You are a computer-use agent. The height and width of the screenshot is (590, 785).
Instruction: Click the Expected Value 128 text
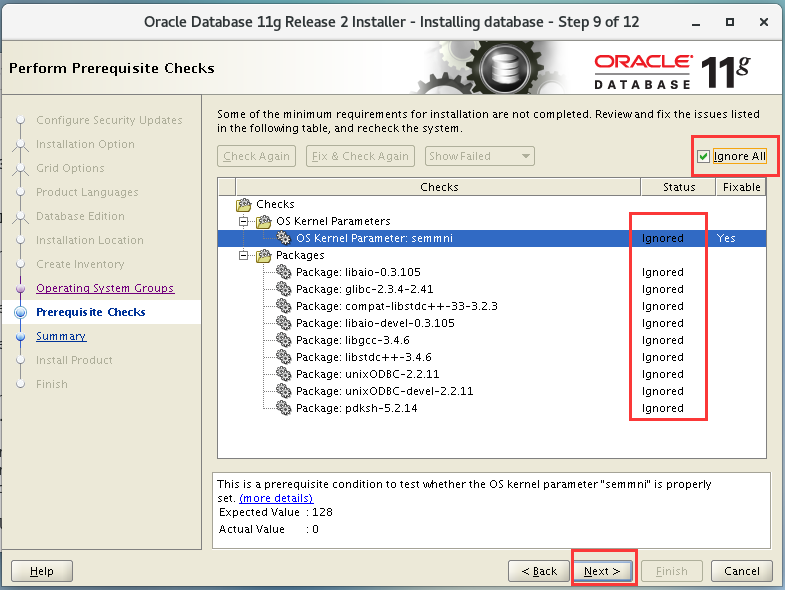point(276,512)
